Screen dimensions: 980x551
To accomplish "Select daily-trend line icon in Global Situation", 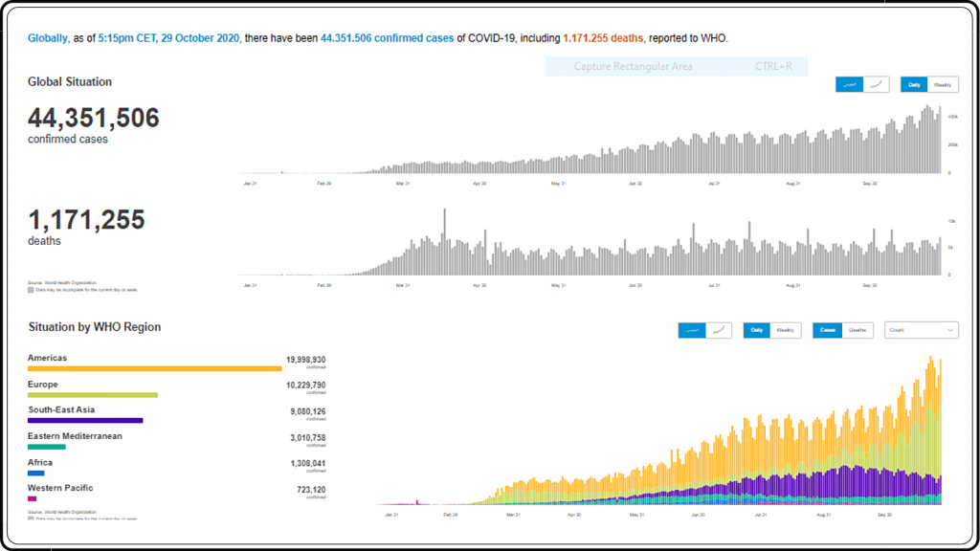I will [849, 84].
